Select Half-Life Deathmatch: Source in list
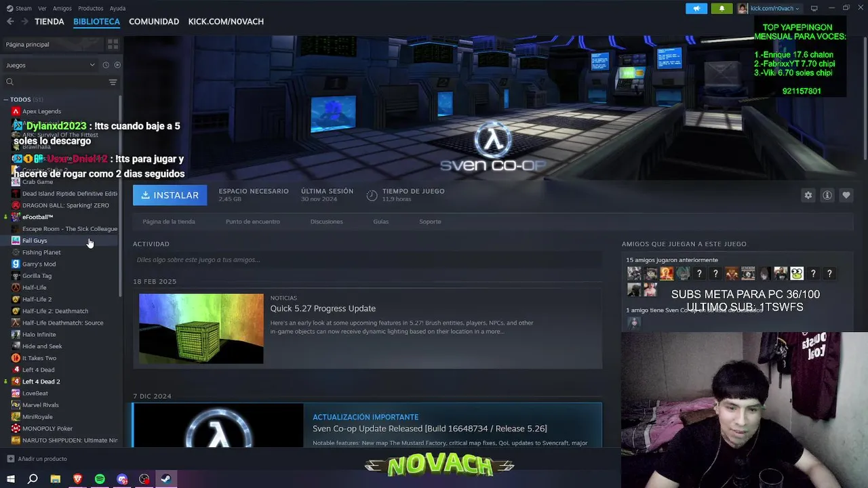 62,323
